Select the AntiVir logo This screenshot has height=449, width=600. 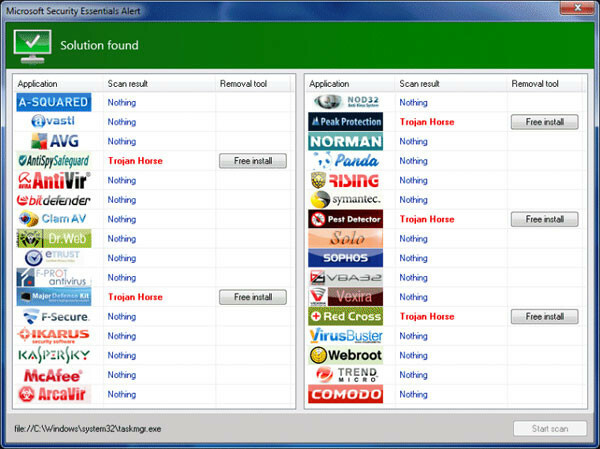(54, 180)
